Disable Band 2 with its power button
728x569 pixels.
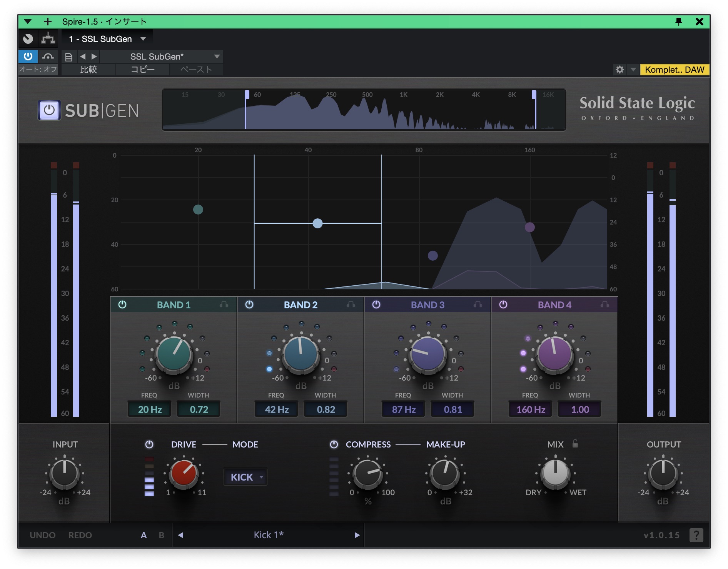(249, 304)
